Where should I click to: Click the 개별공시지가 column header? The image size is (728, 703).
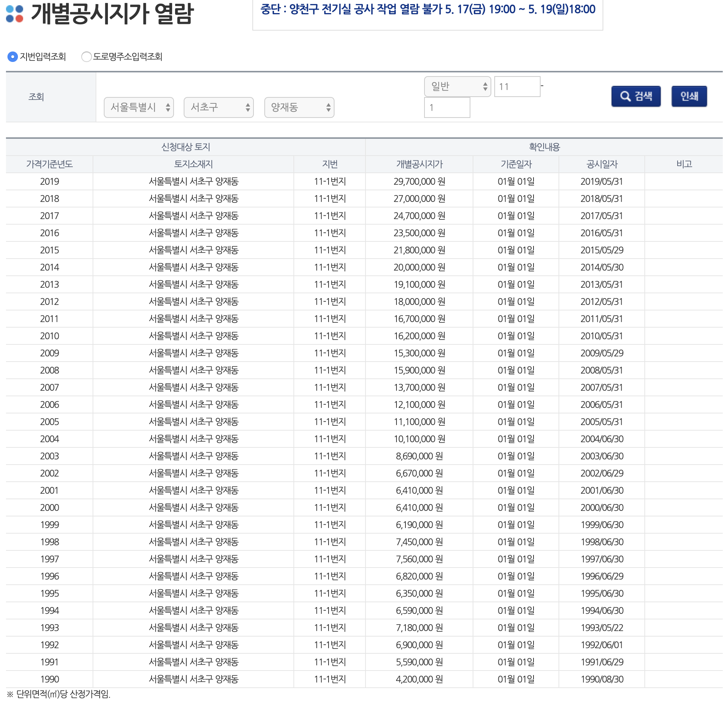[x=419, y=164]
